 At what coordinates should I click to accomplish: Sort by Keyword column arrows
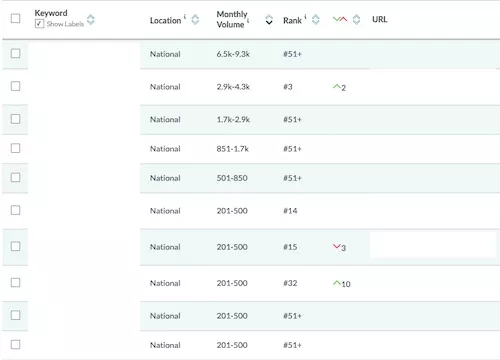pyautogui.click(x=91, y=20)
